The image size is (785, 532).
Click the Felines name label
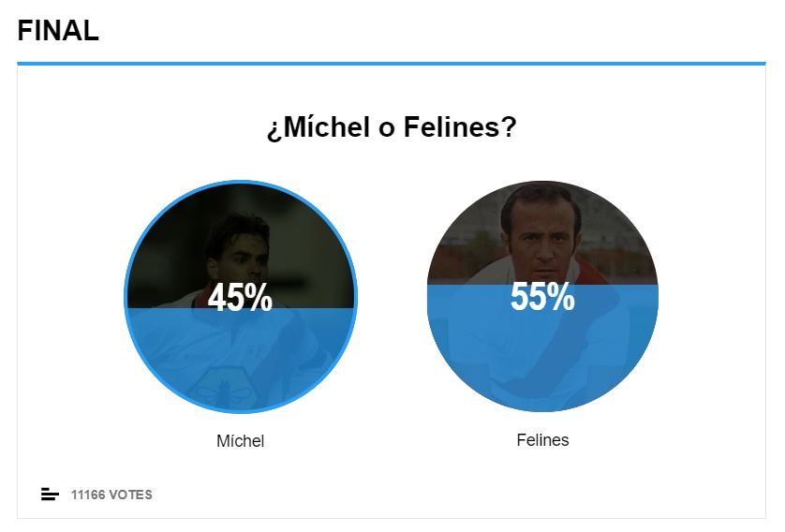pyautogui.click(x=542, y=440)
